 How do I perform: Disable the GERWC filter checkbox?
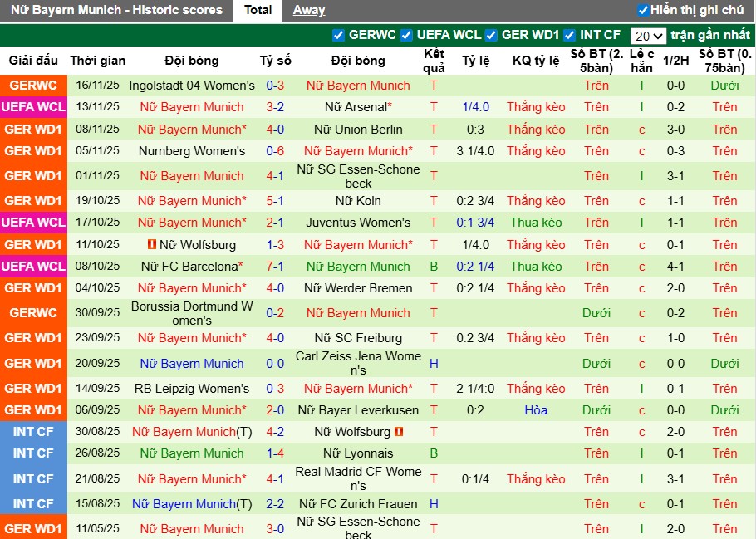pyautogui.click(x=338, y=36)
